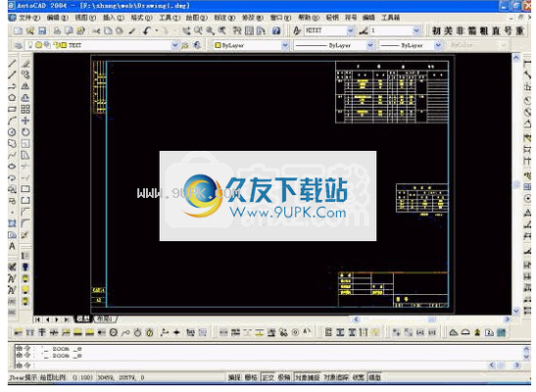The width and height of the screenshot is (536, 392).
Task: Open the 格式 (Format) menu
Action: pos(141,18)
